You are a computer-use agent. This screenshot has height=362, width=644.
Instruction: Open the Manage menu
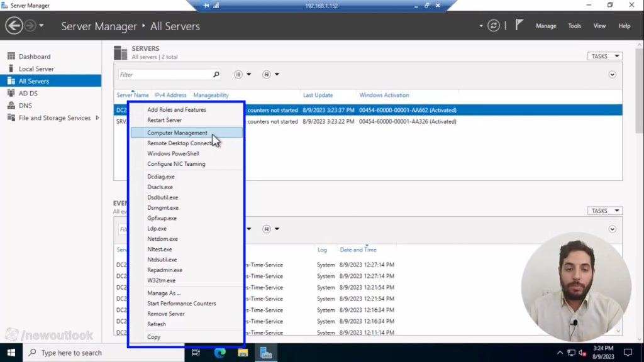(545, 26)
